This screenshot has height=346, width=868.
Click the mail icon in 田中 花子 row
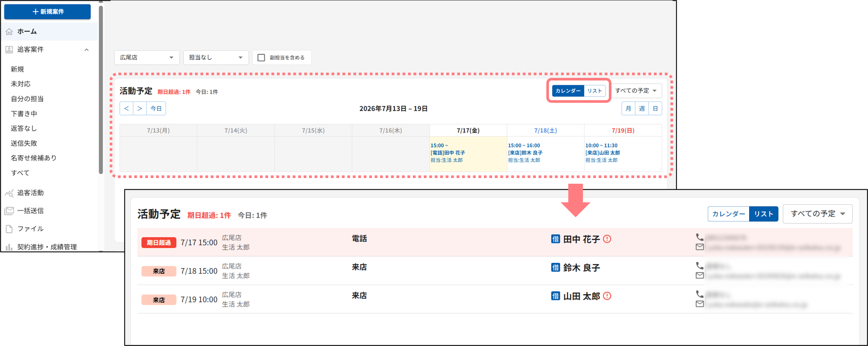(700, 247)
